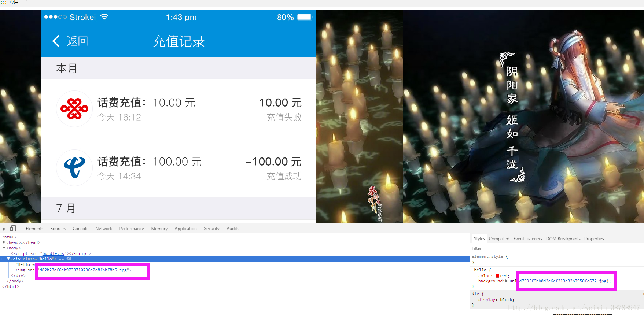Open the Audits tab
This screenshot has width=644, height=315.
coord(233,229)
